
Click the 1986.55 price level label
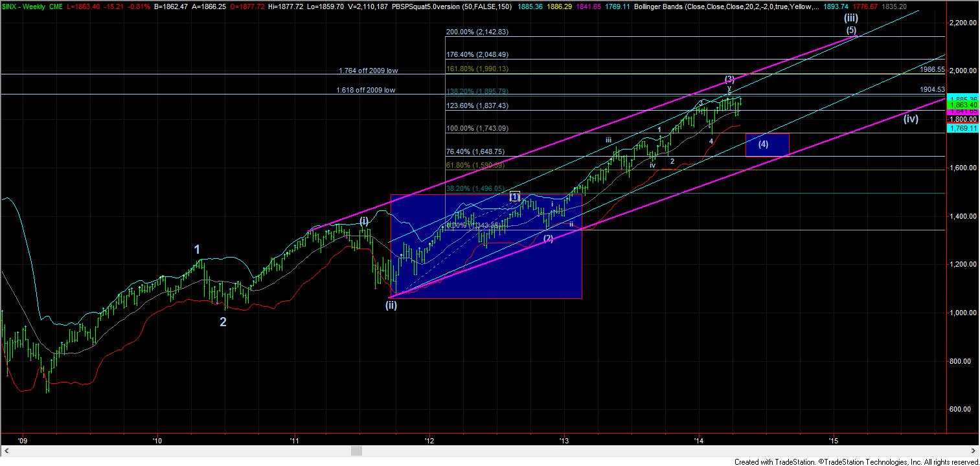coord(932,69)
